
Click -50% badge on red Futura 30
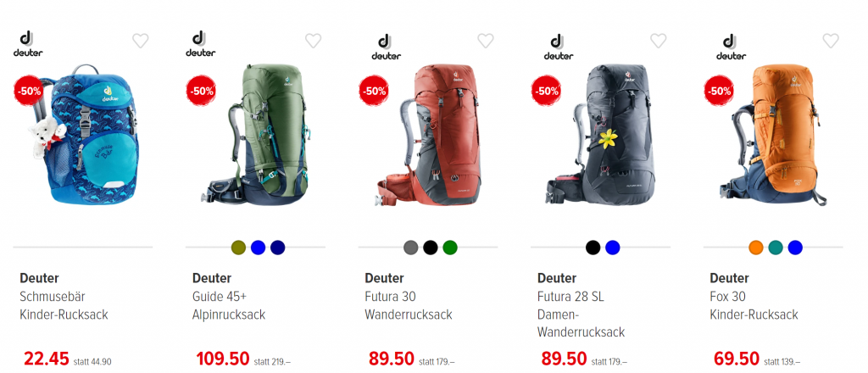click(373, 91)
